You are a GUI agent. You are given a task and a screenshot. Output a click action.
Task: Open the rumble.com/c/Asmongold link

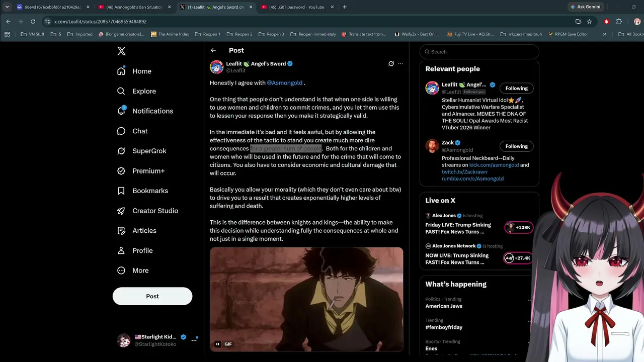pyautogui.click(x=473, y=178)
